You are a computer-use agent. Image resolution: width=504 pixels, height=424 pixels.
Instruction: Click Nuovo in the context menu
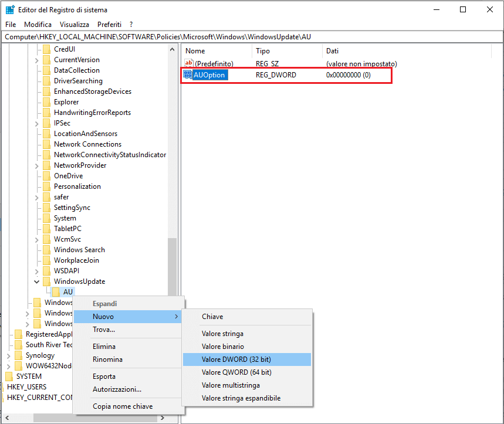(128, 317)
